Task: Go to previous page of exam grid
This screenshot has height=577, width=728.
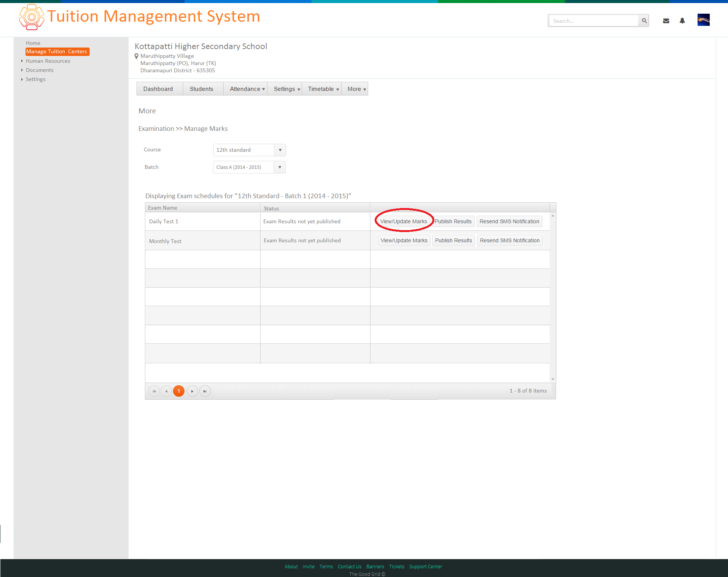Action: [166, 391]
